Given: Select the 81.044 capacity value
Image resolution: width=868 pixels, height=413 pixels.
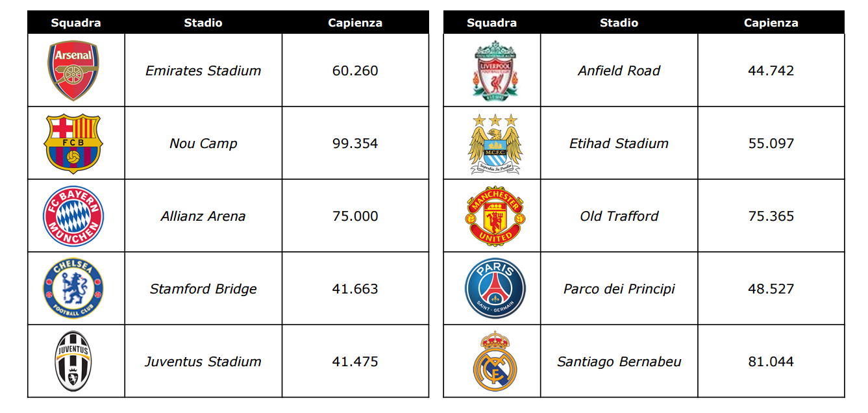Looking at the screenshot, I should pyautogui.click(x=771, y=362).
